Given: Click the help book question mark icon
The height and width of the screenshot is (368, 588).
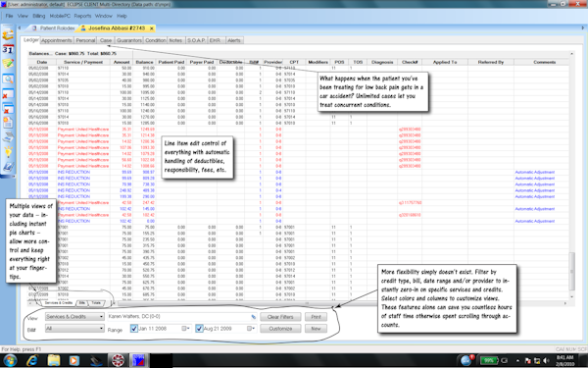Looking at the screenshot, I should [x=8, y=167].
